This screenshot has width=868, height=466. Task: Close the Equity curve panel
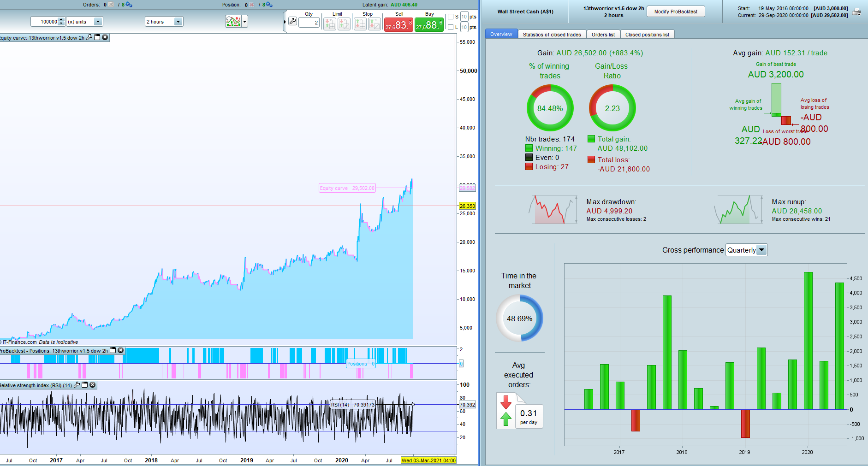point(105,37)
